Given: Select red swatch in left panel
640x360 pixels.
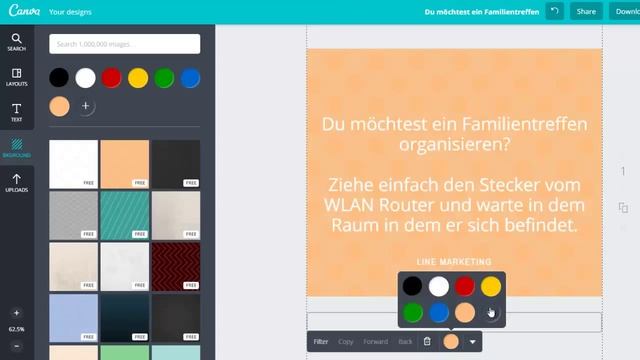Looking at the screenshot, I should tap(111, 78).
